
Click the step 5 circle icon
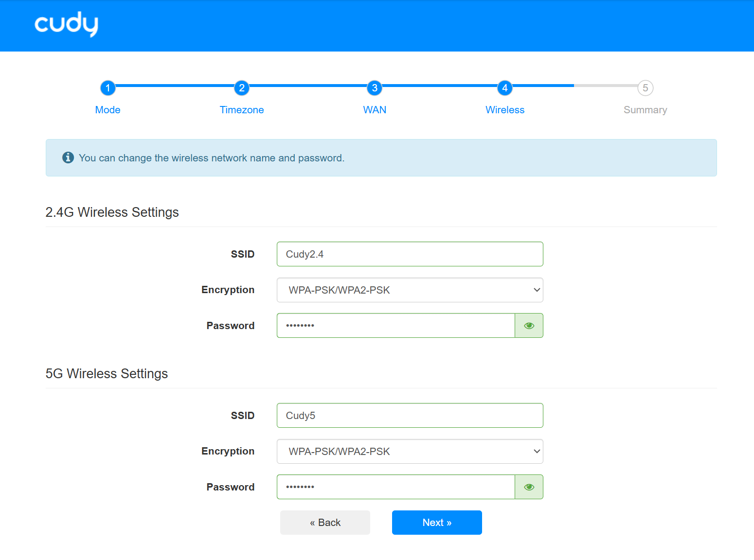[645, 88]
